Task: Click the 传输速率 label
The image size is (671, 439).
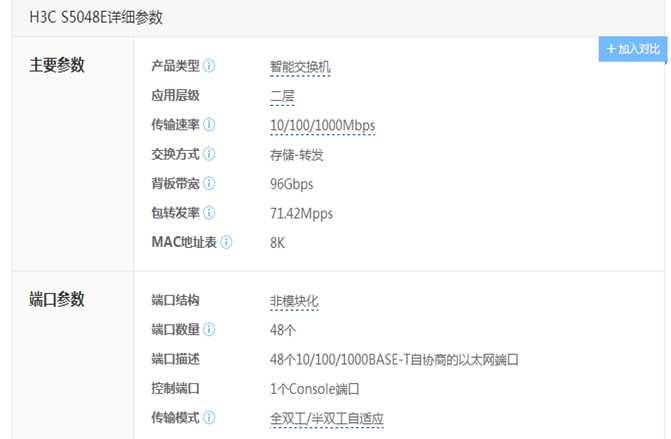Action: 175,125
